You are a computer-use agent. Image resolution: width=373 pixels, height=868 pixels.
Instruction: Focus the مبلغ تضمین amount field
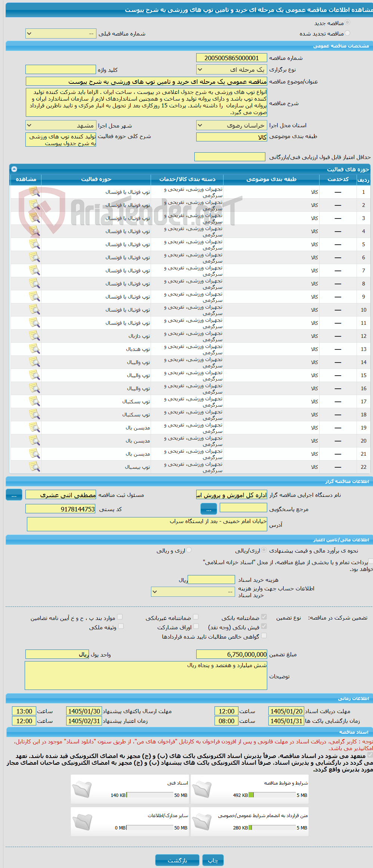[x=232, y=654]
